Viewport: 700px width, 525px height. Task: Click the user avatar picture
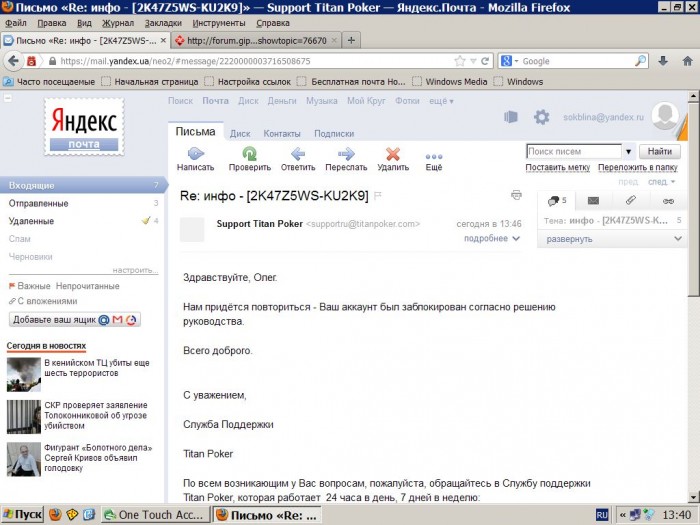665,116
